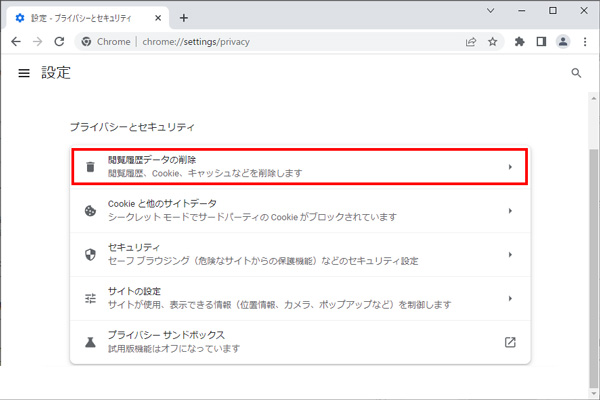Open a new tab with the plus button

184,18
